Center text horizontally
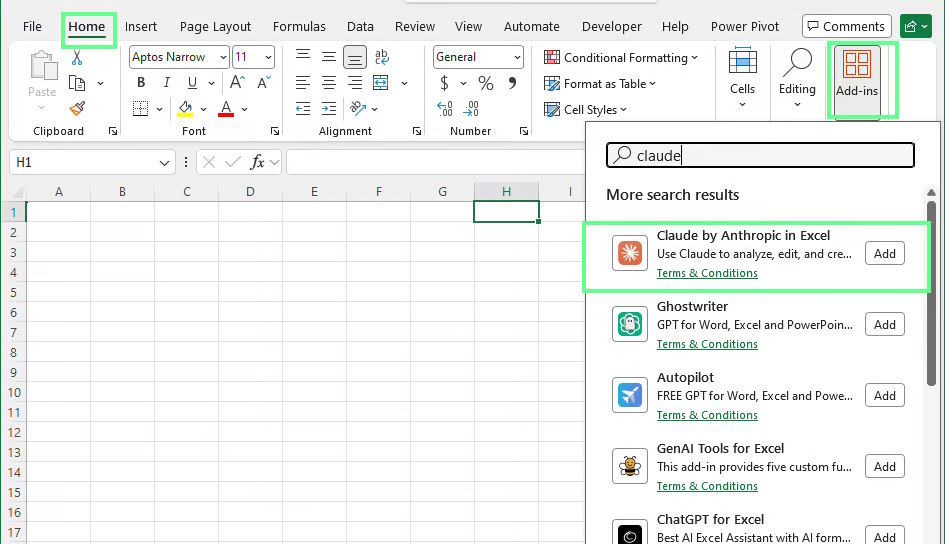Image resolution: width=945 pixels, height=544 pixels. point(328,83)
